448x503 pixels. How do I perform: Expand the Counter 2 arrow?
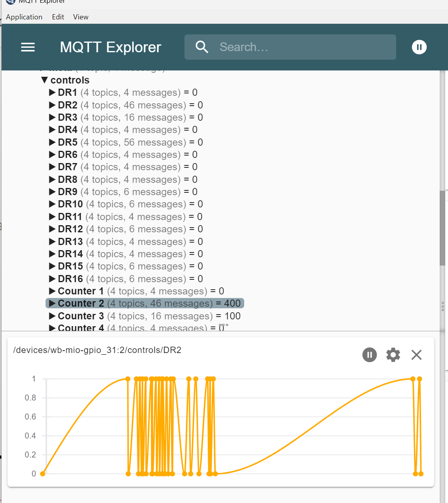[52, 304]
